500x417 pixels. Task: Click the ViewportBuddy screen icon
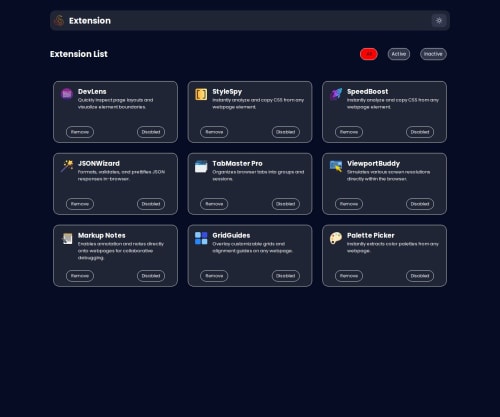tap(336, 166)
